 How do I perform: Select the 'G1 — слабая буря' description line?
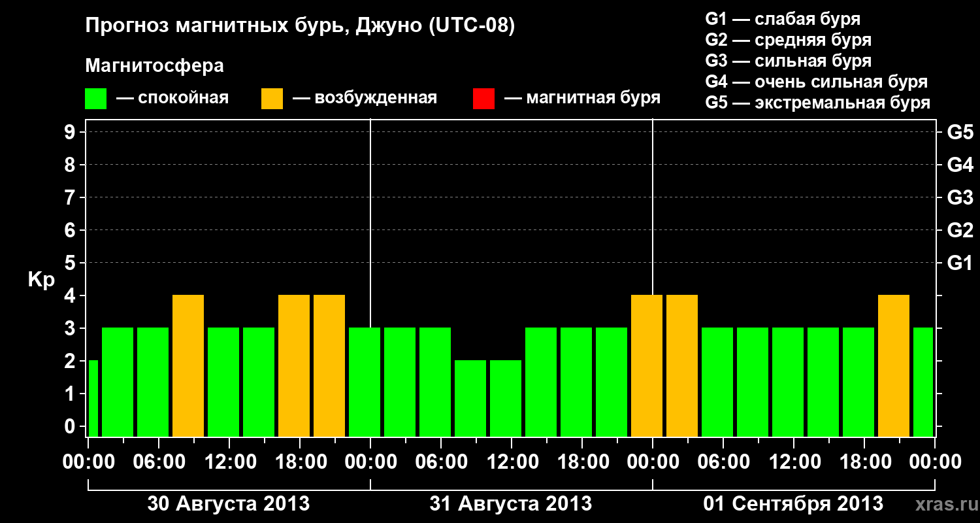[783, 19]
